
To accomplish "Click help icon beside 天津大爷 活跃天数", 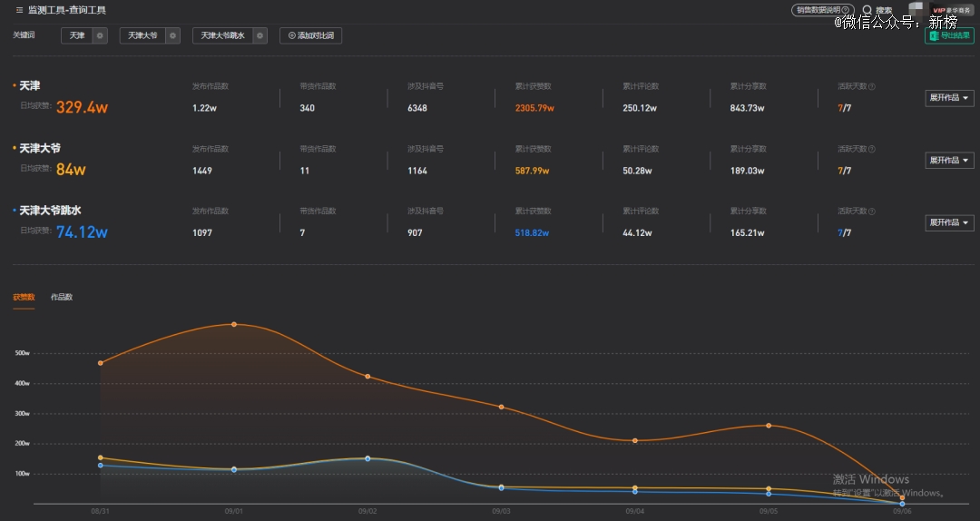I will click(x=872, y=149).
